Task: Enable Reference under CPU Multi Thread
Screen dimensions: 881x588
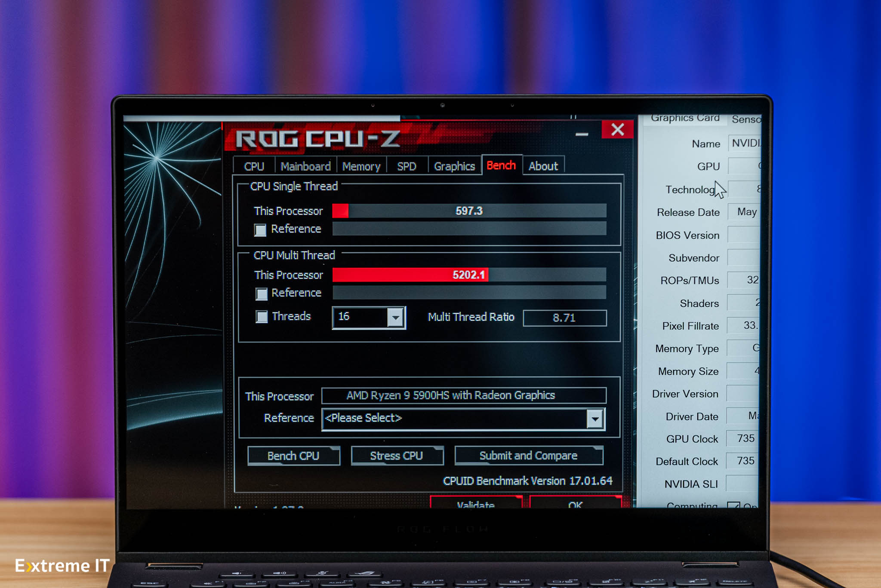Action: click(x=261, y=294)
